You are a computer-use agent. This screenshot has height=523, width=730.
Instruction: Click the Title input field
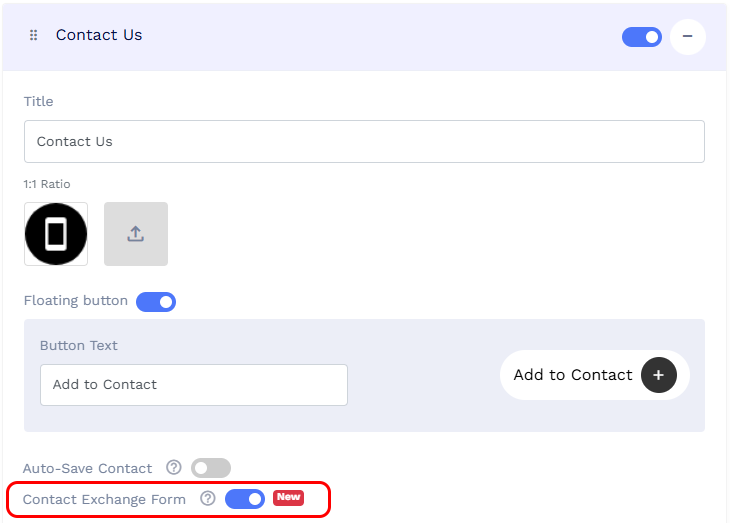364,142
